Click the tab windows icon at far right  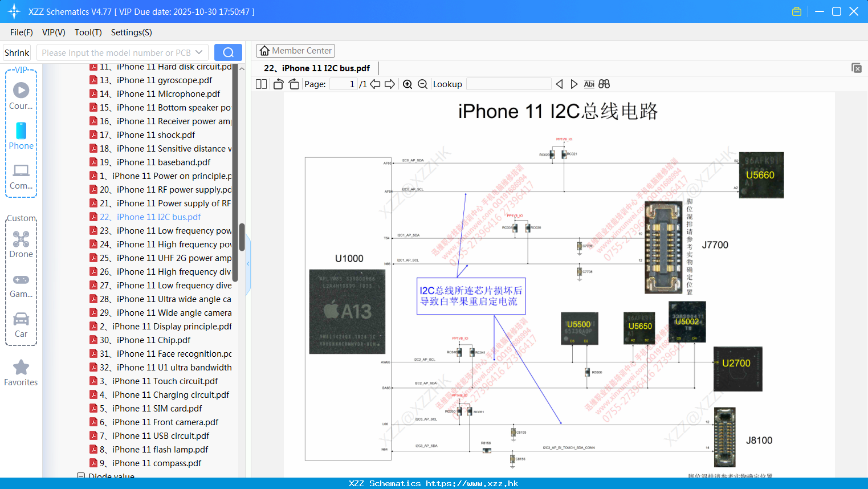coord(857,68)
